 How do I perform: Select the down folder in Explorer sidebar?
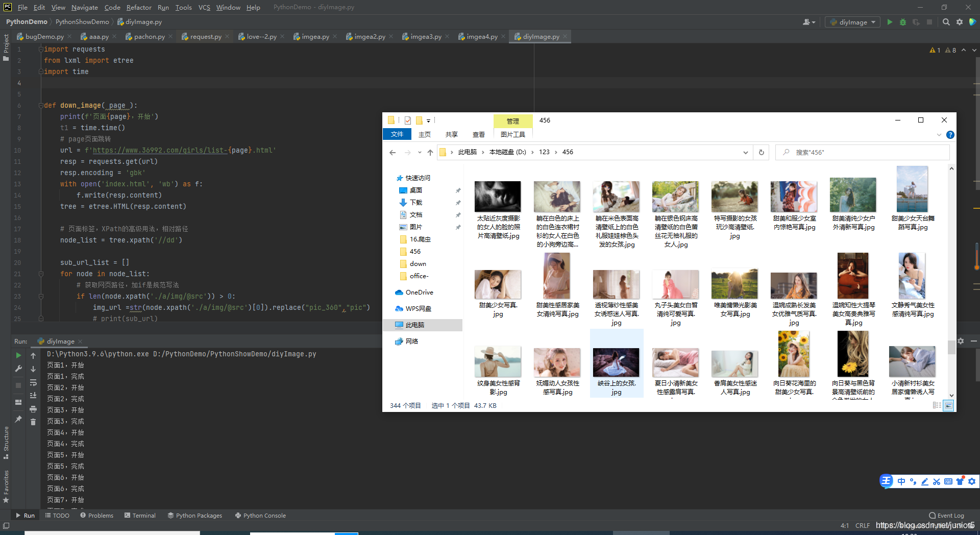click(x=418, y=264)
